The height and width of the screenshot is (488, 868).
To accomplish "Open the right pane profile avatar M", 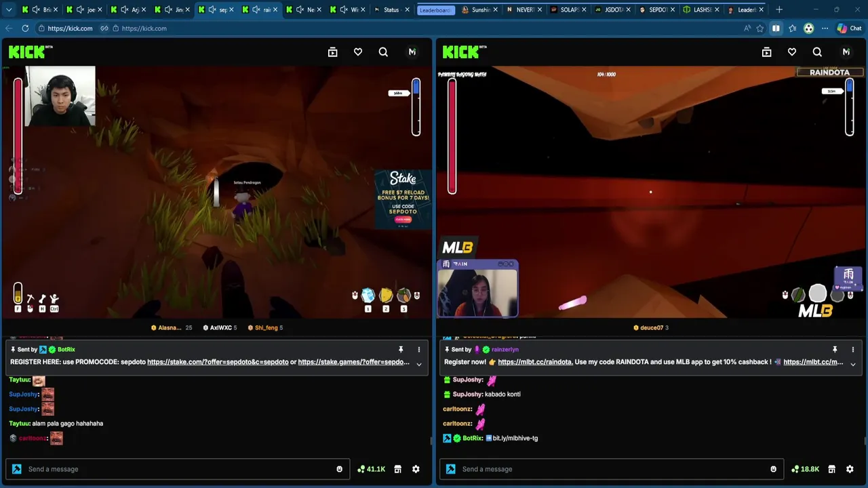I will point(846,52).
